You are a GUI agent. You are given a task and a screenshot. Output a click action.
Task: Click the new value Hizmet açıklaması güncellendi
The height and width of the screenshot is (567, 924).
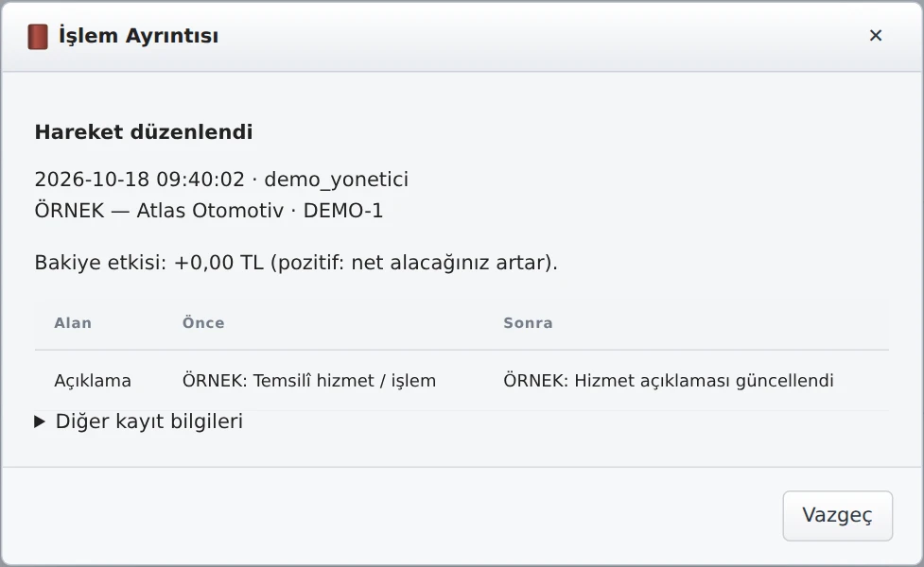pos(705,380)
